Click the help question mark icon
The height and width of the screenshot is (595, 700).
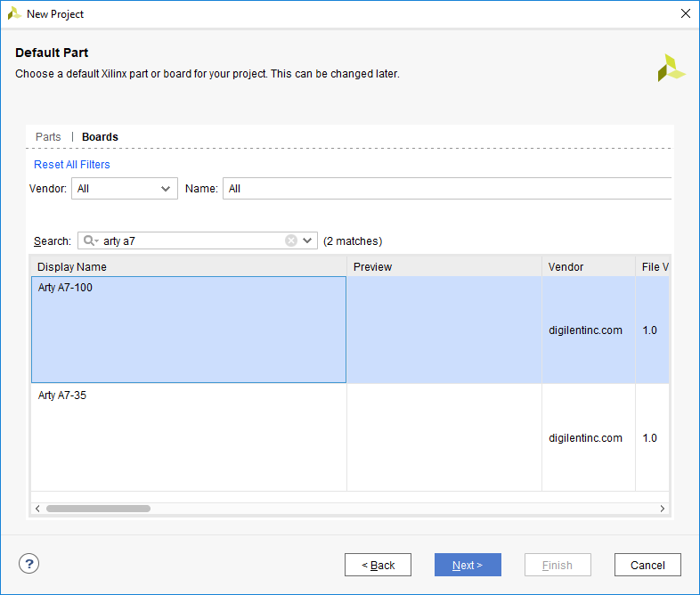coord(29,564)
